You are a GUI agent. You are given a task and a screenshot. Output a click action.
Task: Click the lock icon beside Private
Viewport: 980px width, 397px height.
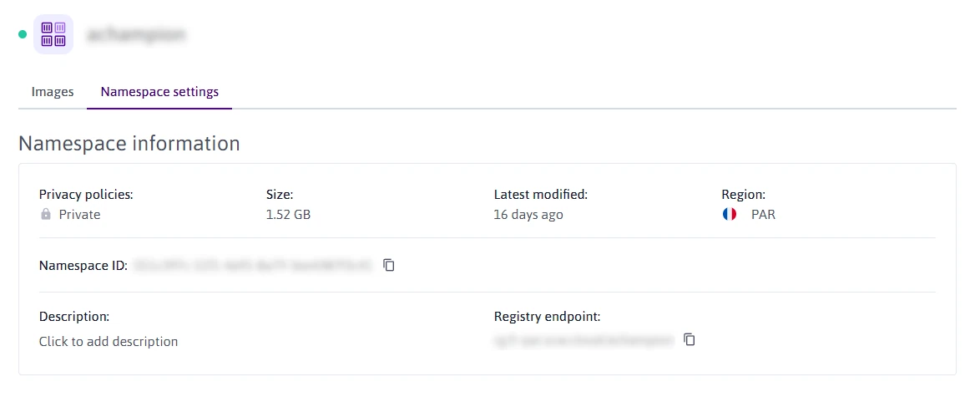(x=46, y=215)
